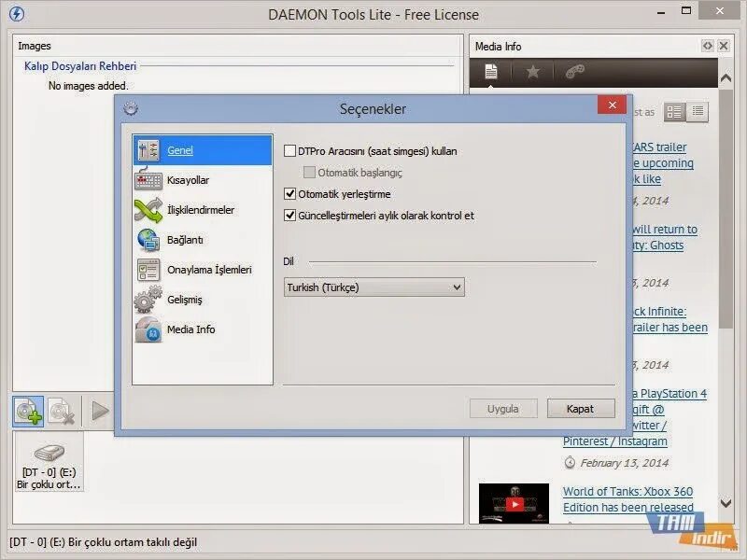Open the Media Info favorites star tab
The height and width of the screenshot is (560, 747).
coord(532,72)
